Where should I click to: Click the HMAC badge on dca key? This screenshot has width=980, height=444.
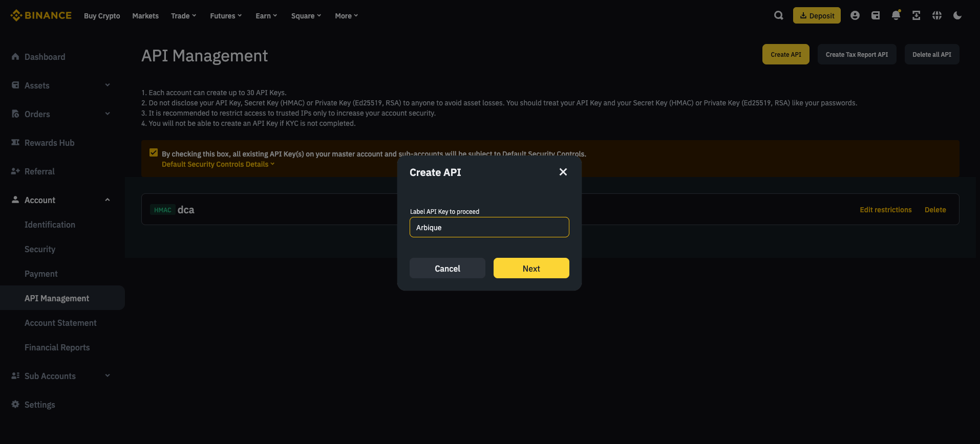click(163, 210)
